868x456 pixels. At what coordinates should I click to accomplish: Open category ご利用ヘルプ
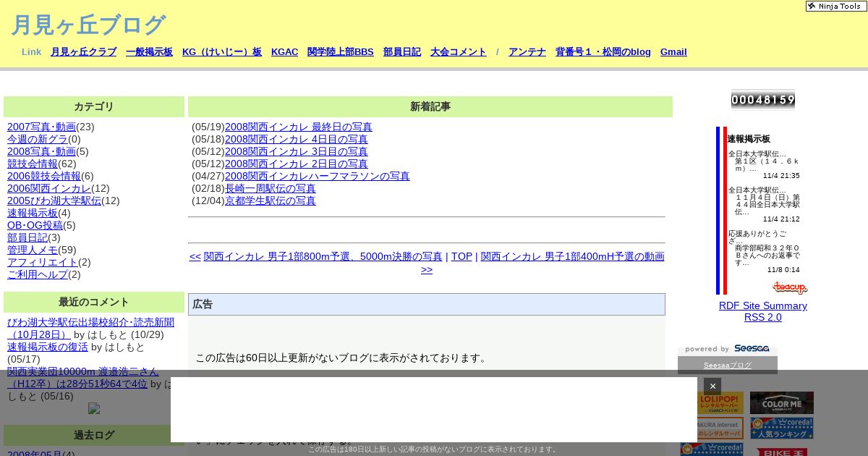point(38,274)
